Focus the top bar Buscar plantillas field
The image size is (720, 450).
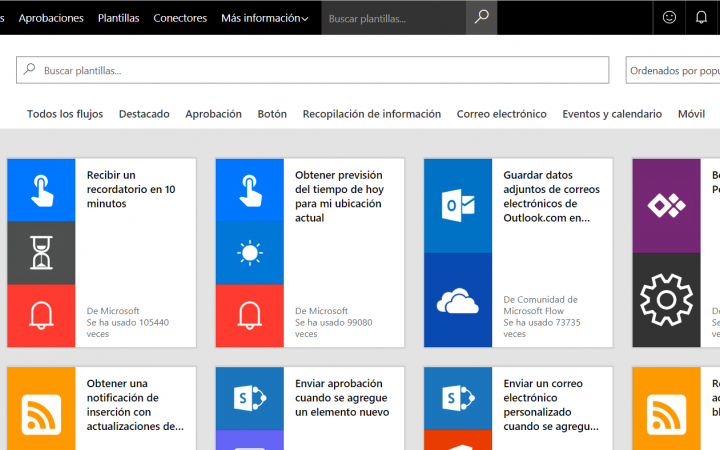[394, 18]
